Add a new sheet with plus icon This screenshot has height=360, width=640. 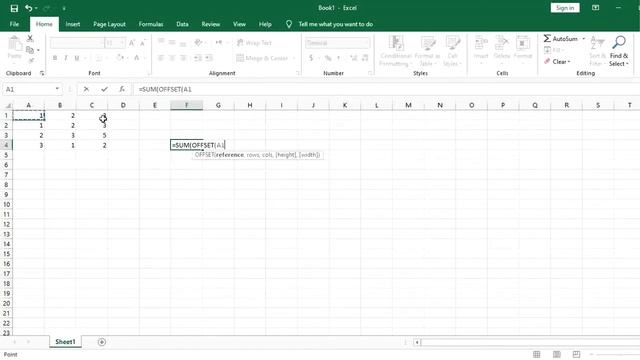pyautogui.click(x=102, y=342)
